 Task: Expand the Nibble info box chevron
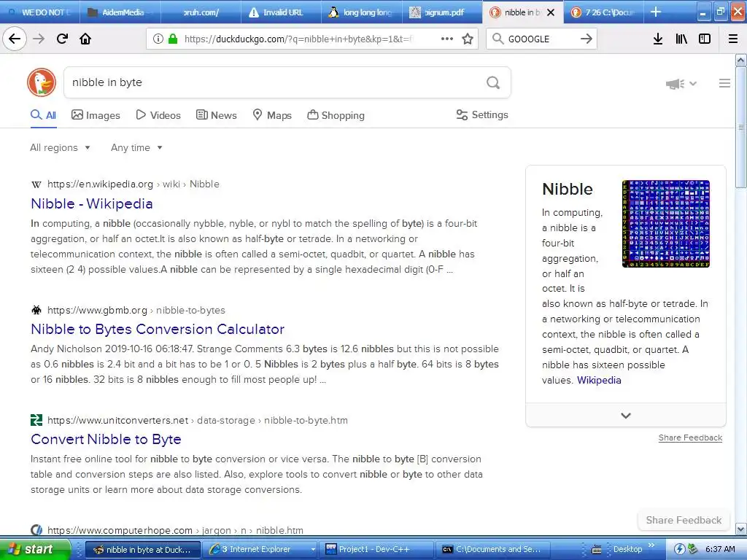click(x=626, y=415)
